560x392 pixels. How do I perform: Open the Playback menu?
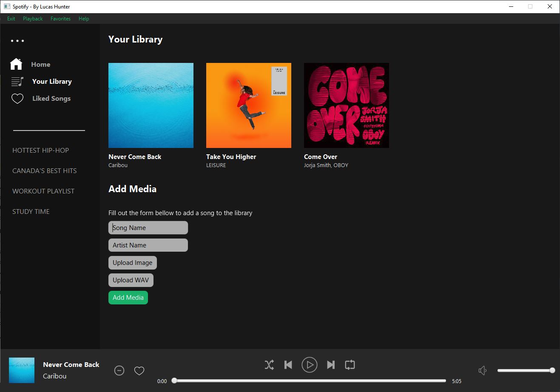pos(33,19)
